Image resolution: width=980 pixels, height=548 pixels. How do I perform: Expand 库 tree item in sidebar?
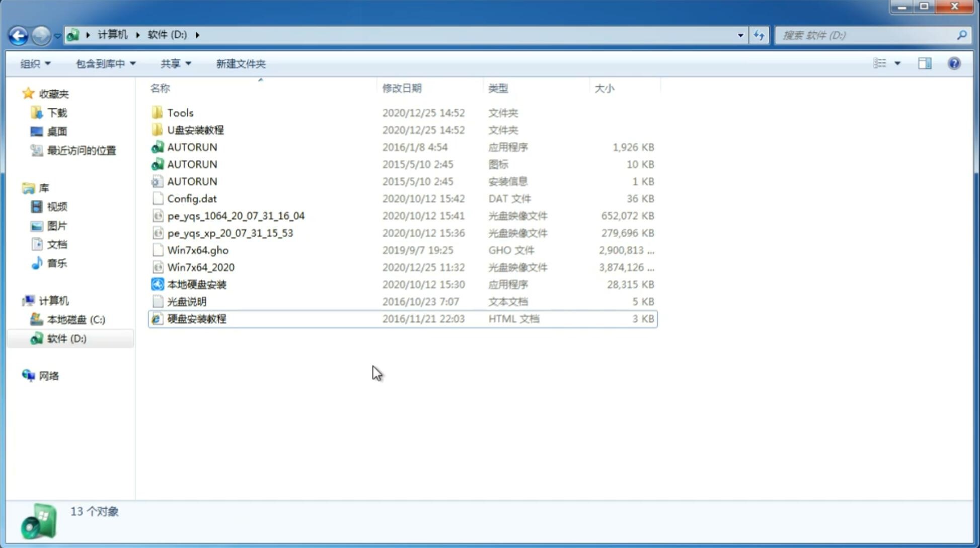(18, 187)
